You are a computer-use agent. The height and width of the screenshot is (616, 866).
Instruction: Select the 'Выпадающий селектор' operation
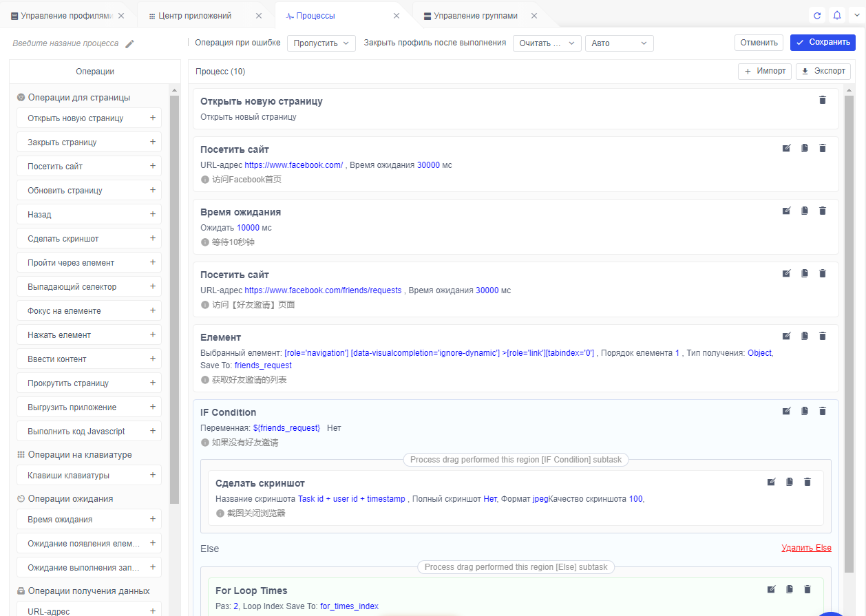tap(89, 286)
